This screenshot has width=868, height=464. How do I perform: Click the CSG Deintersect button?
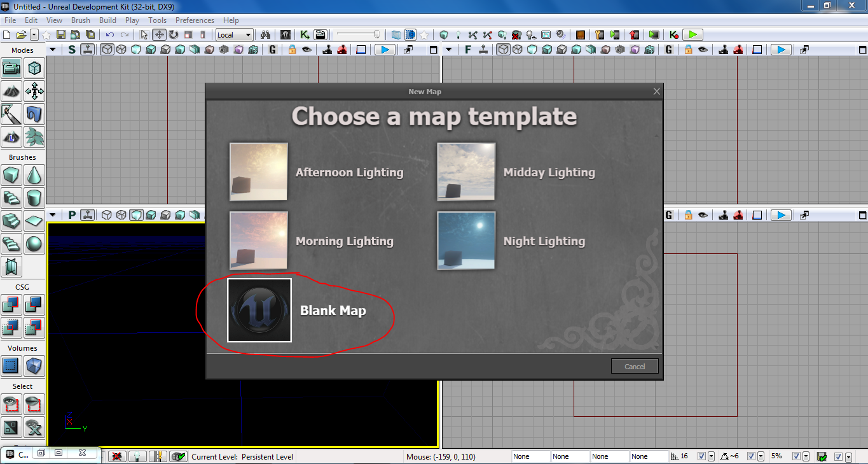coord(34,328)
